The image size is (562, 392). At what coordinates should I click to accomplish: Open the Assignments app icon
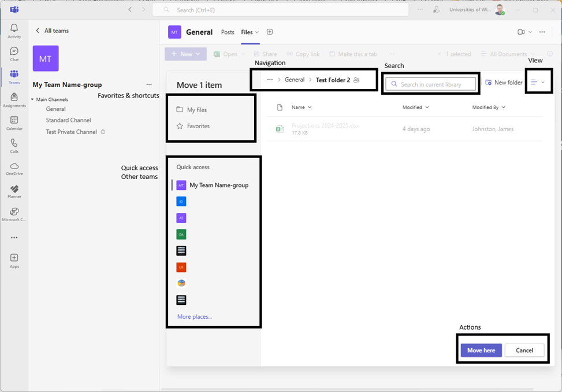(x=14, y=99)
